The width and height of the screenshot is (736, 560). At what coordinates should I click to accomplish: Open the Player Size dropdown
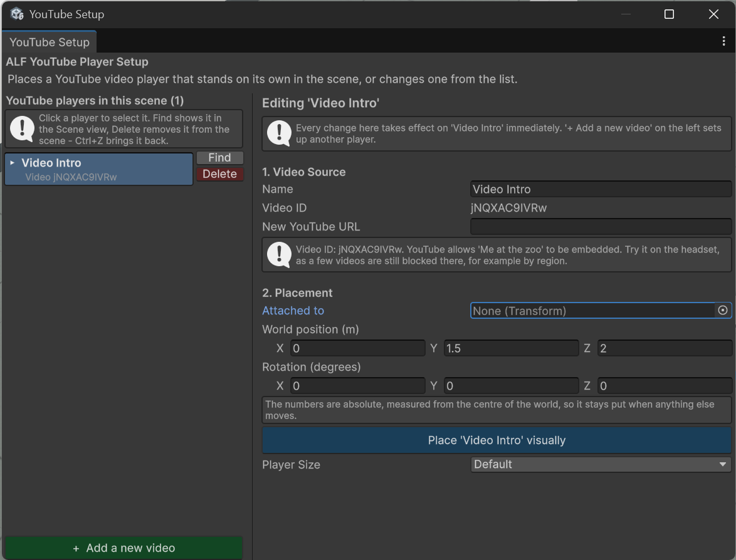[x=601, y=464]
